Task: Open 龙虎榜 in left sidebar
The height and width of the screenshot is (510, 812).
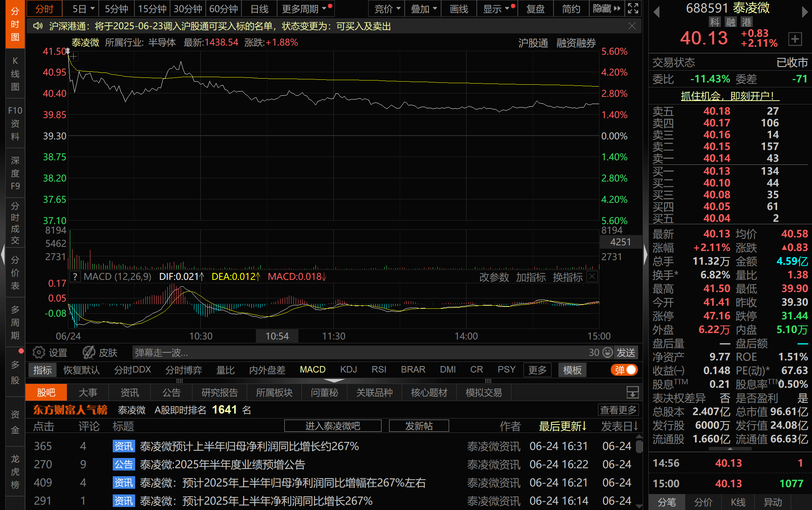Action: pos(15,472)
